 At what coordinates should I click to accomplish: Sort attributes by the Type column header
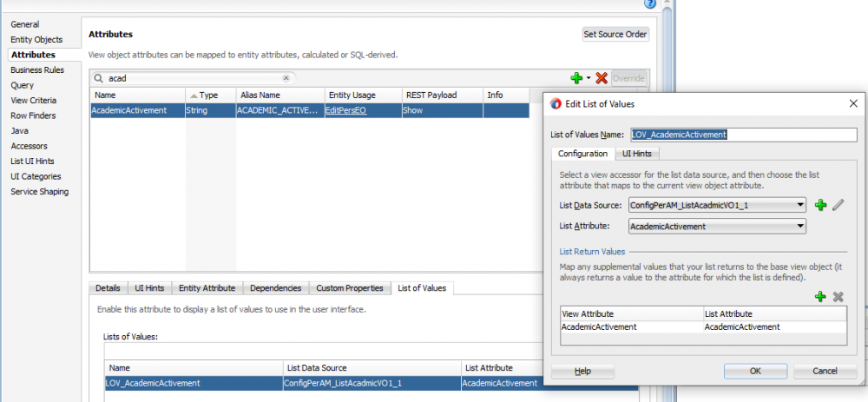pyautogui.click(x=208, y=95)
